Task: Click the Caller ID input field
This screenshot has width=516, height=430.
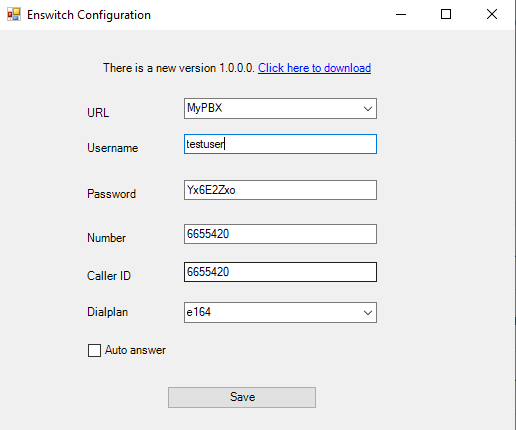Action: (x=280, y=272)
